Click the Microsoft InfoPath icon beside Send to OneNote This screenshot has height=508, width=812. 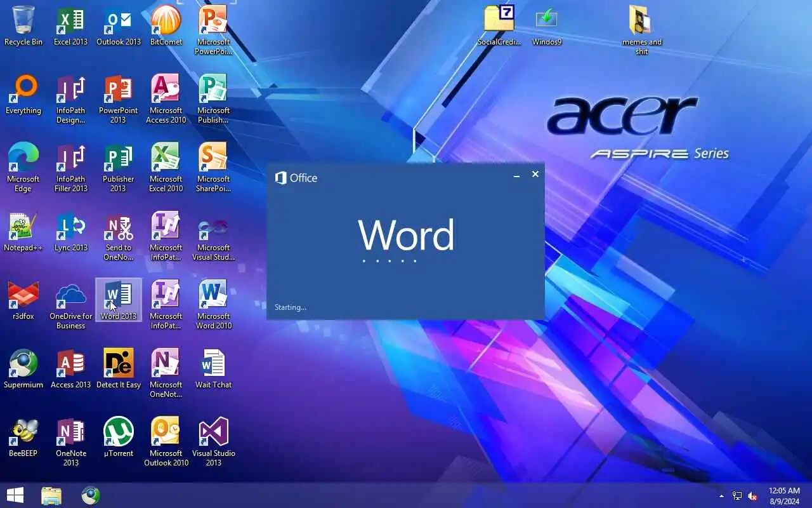(166, 236)
